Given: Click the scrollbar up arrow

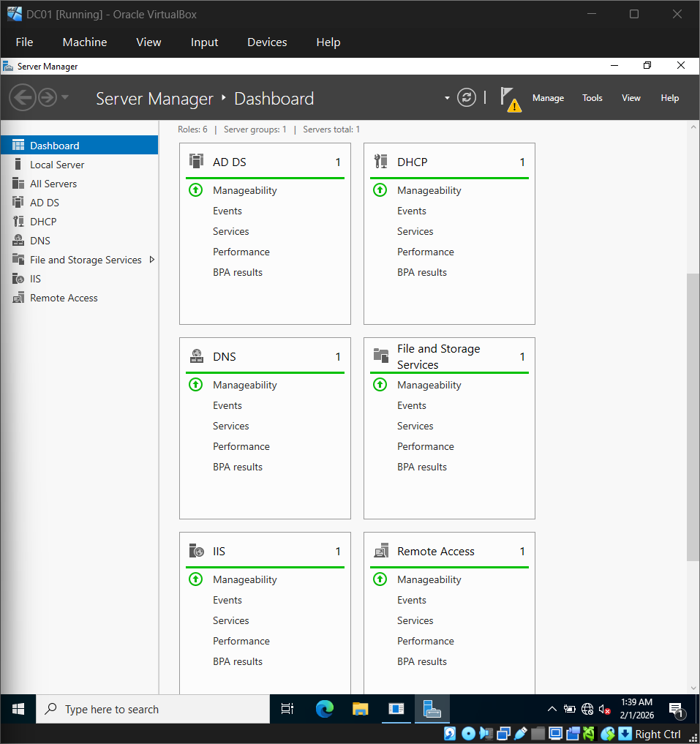Looking at the screenshot, I should (693, 127).
